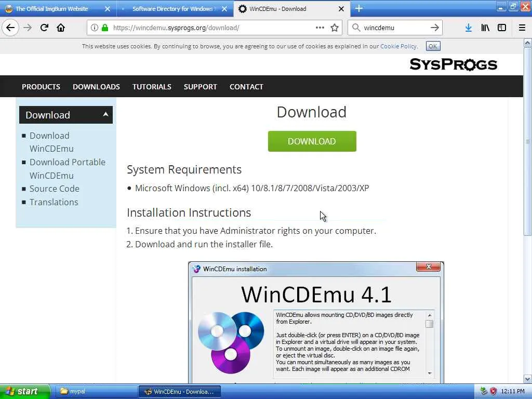Open the TUTORIALS menu
The width and height of the screenshot is (532, 399).
pyautogui.click(x=152, y=87)
